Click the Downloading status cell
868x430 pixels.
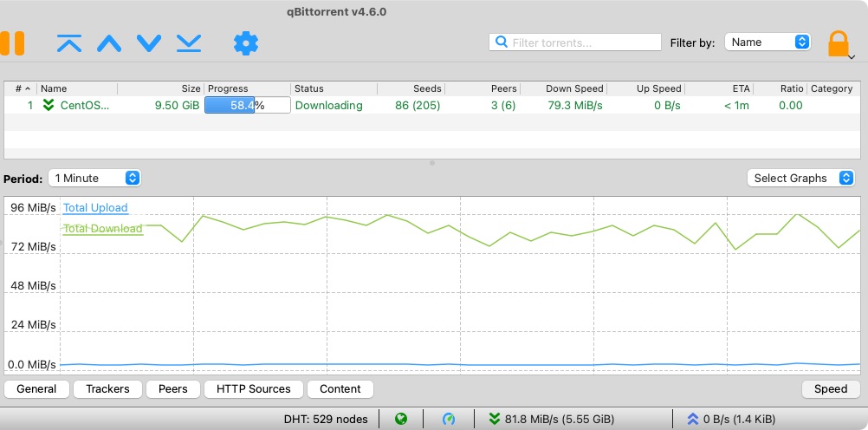(329, 105)
